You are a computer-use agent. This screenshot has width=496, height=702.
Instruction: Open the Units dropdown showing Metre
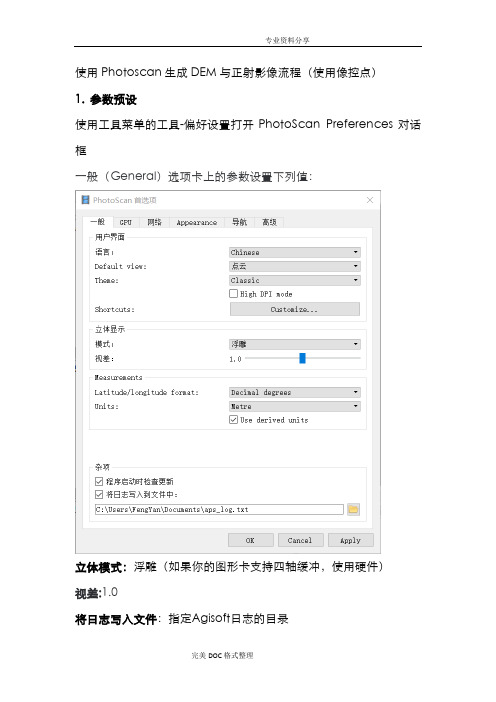[x=295, y=406]
